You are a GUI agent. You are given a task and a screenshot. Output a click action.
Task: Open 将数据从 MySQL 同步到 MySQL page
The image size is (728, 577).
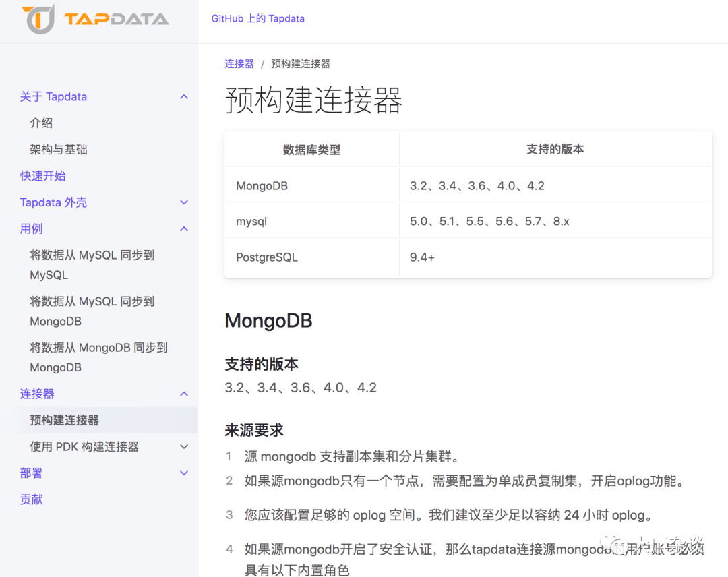pyautogui.click(x=92, y=265)
